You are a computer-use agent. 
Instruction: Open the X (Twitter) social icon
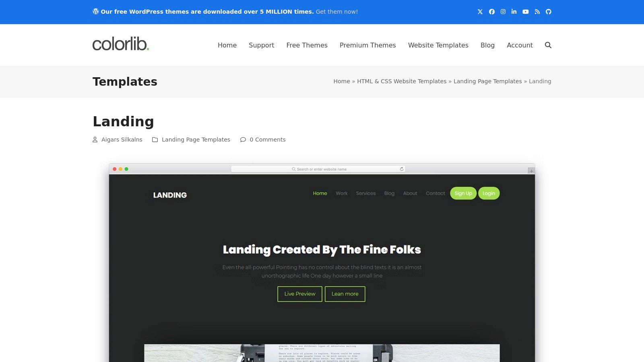(480, 12)
